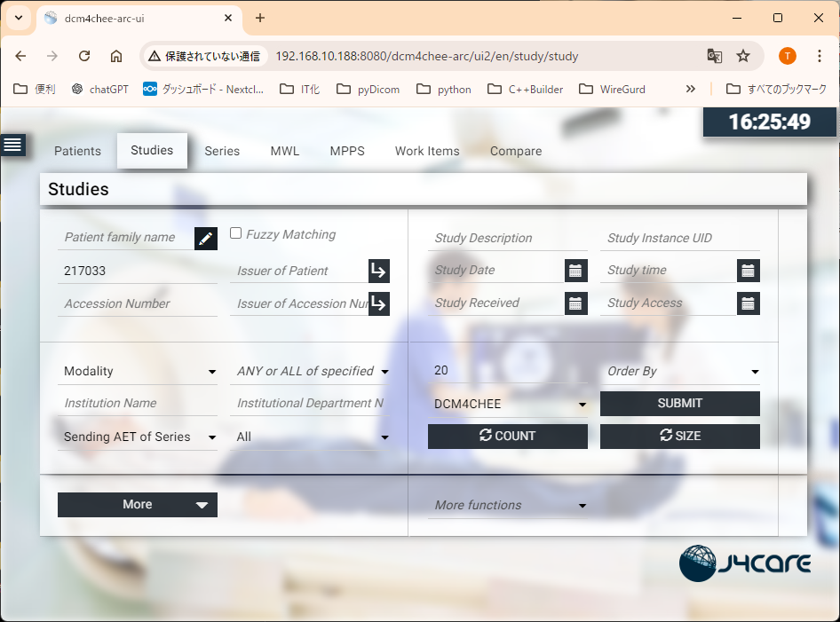Open the Study time calendar icon
This screenshot has width=840, height=622.
[x=748, y=271]
